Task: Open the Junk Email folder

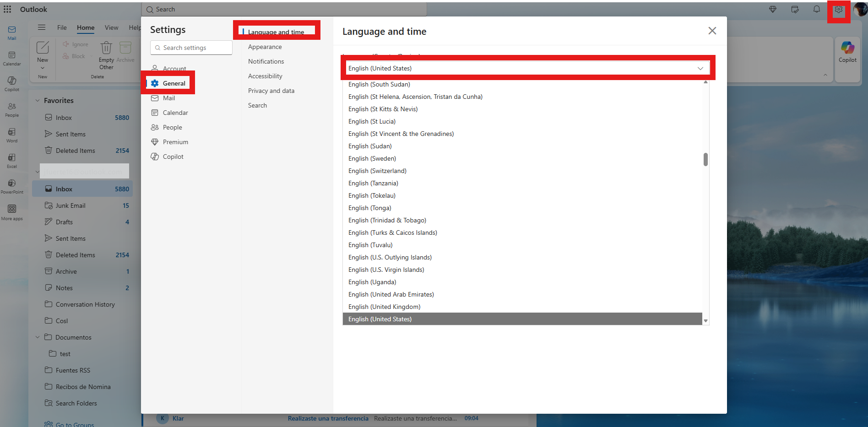Action: [82, 205]
